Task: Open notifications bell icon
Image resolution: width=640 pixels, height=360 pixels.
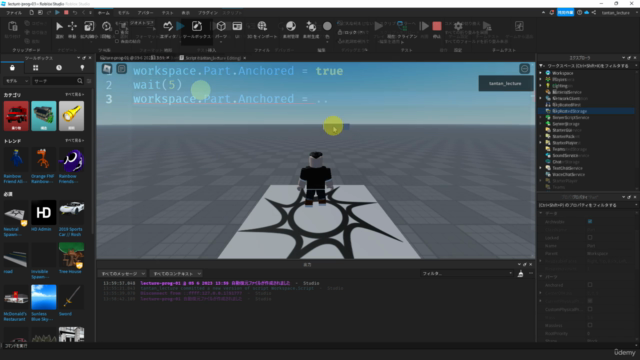Action: click(551, 13)
